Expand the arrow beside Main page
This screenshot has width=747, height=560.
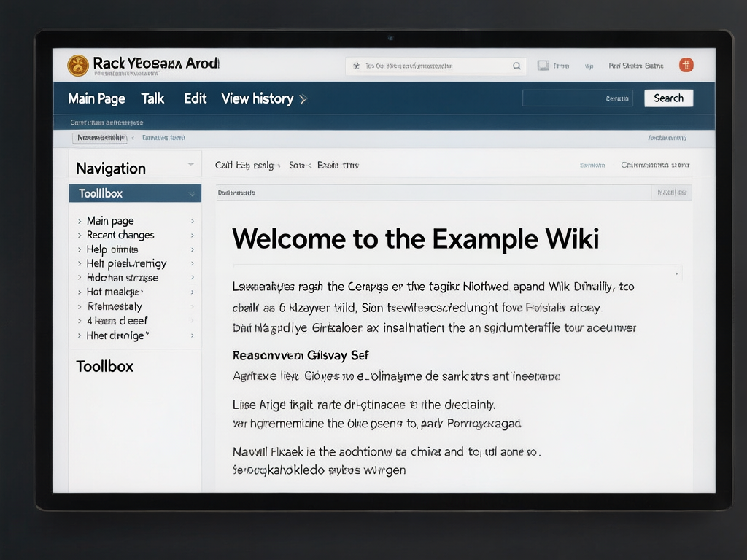193,221
